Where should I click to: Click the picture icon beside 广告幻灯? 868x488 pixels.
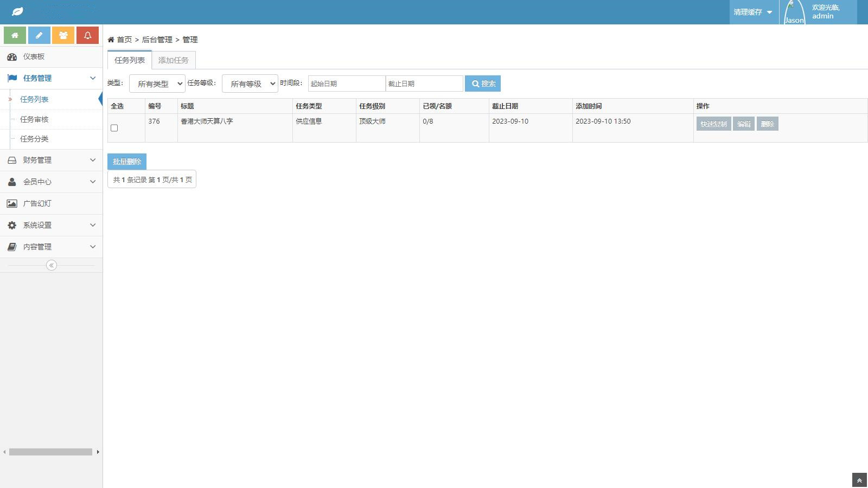pos(12,203)
